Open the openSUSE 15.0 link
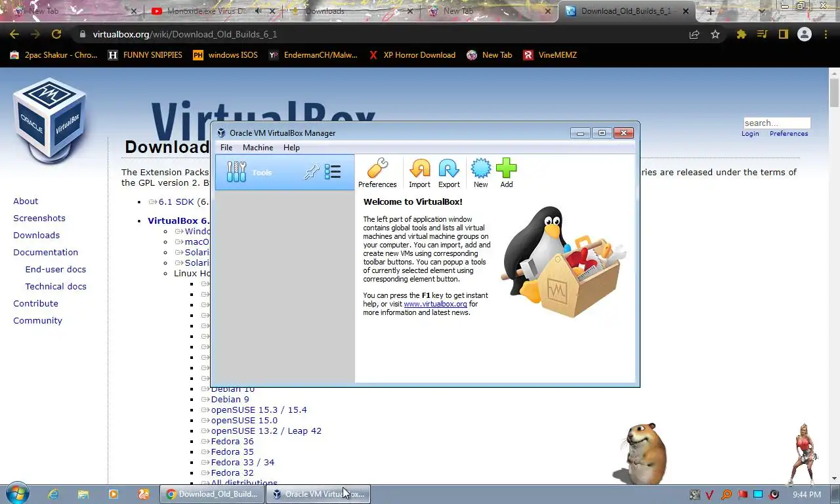The height and width of the screenshot is (504, 840). pos(244,420)
